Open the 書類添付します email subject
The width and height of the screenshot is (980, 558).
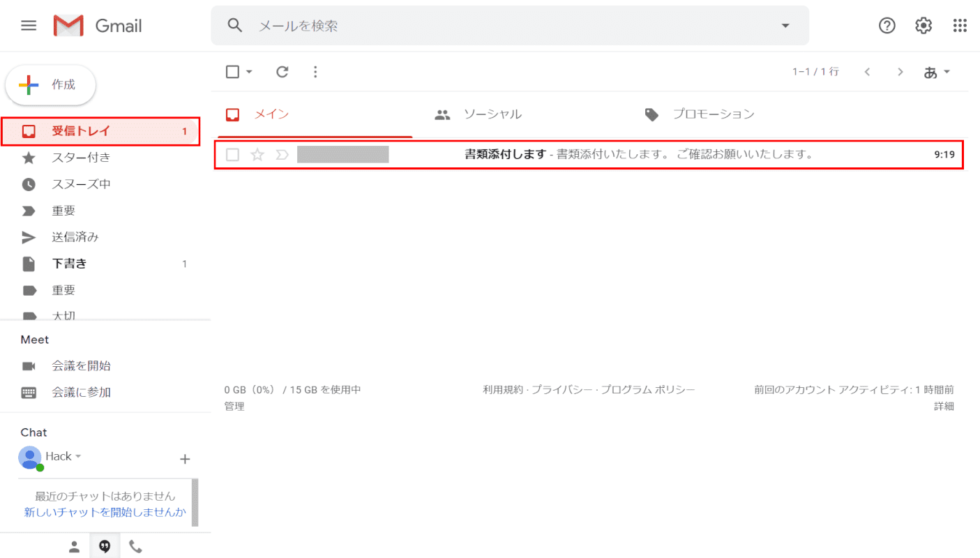pyautogui.click(x=505, y=154)
